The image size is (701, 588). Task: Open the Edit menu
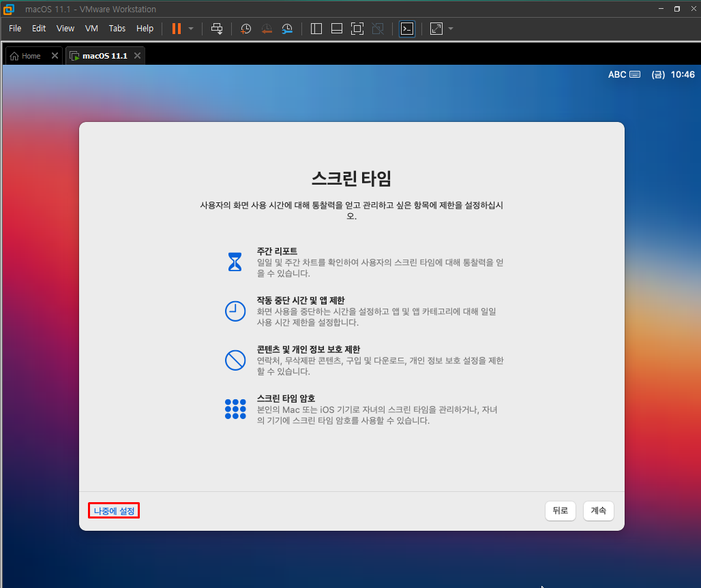click(39, 28)
